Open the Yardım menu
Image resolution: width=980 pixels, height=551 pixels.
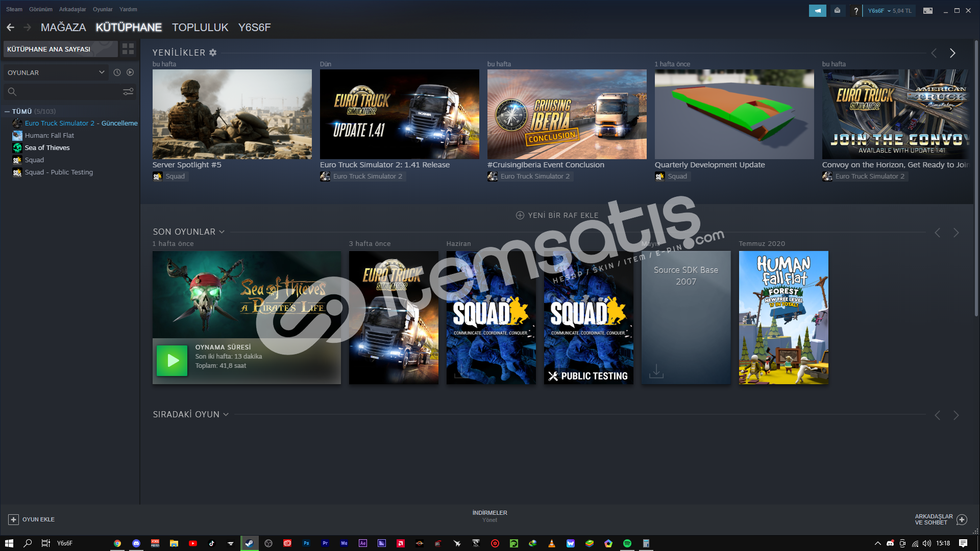[x=128, y=9]
